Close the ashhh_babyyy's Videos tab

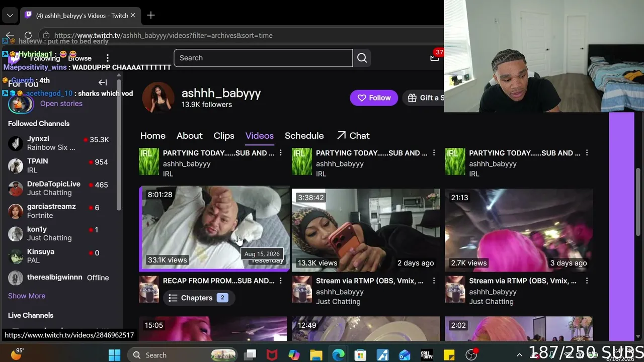click(x=133, y=16)
